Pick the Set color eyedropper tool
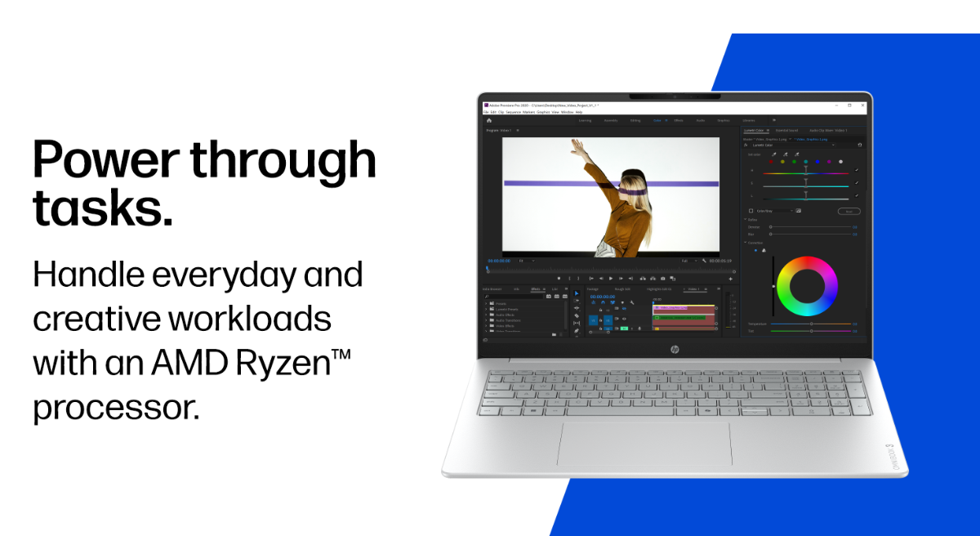980x536 pixels. (x=774, y=154)
